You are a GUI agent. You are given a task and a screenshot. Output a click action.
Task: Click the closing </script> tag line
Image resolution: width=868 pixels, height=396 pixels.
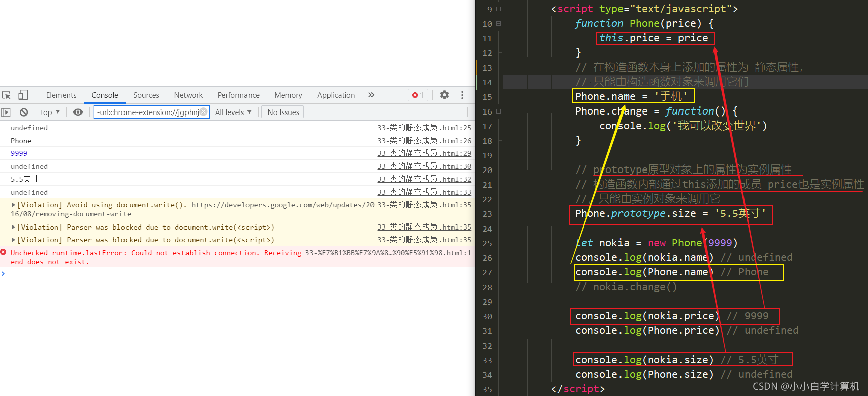[578, 389]
